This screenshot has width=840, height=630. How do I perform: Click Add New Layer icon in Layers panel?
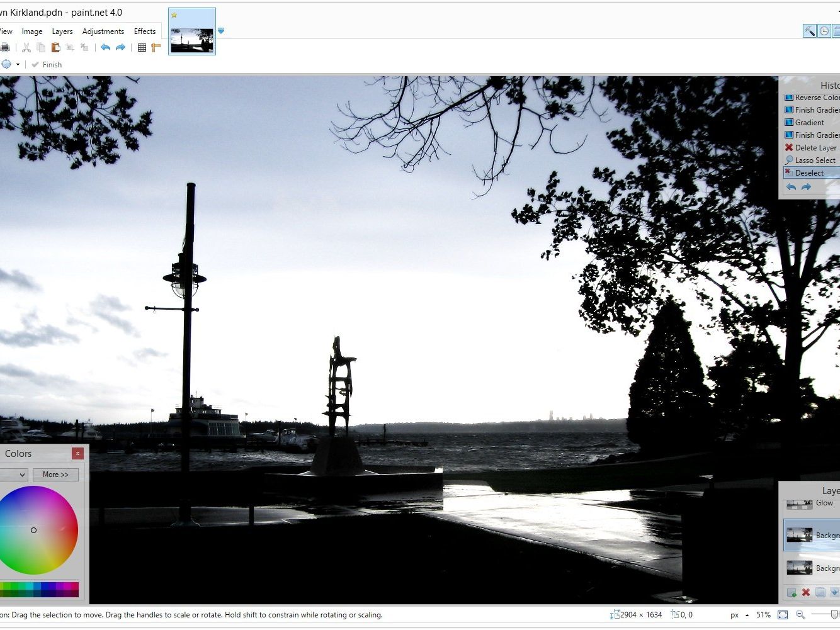pyautogui.click(x=792, y=592)
